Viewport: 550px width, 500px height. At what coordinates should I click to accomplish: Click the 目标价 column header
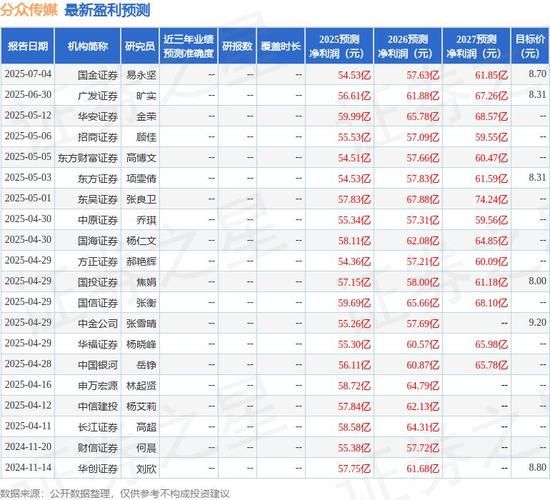(530, 46)
